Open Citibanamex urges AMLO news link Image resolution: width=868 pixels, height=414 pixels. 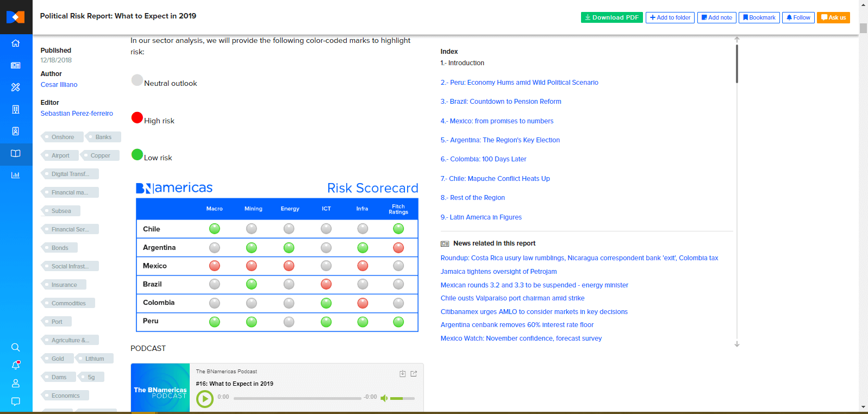(534, 312)
